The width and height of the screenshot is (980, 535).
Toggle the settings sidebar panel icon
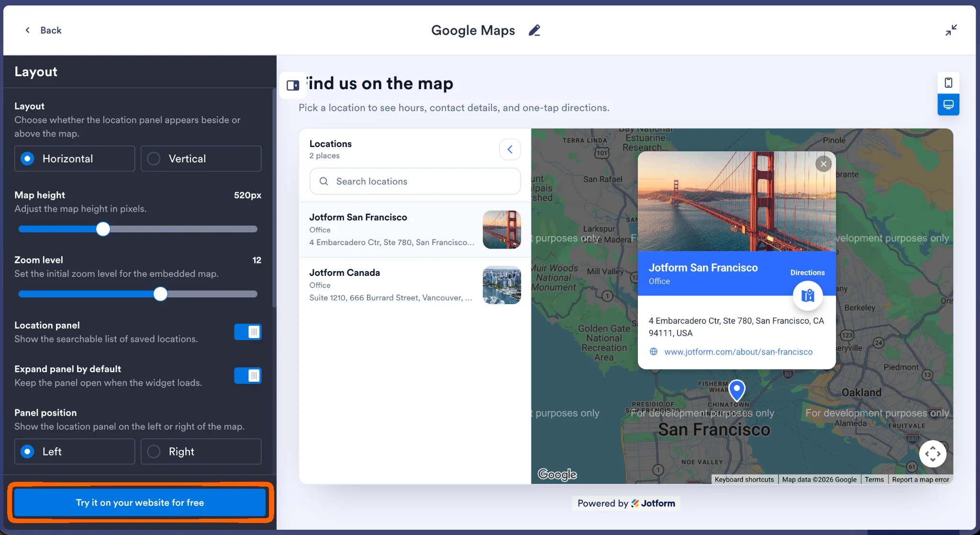click(293, 85)
